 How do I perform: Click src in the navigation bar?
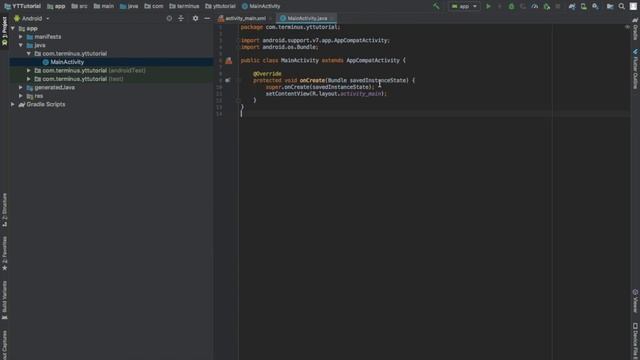pos(80,6)
